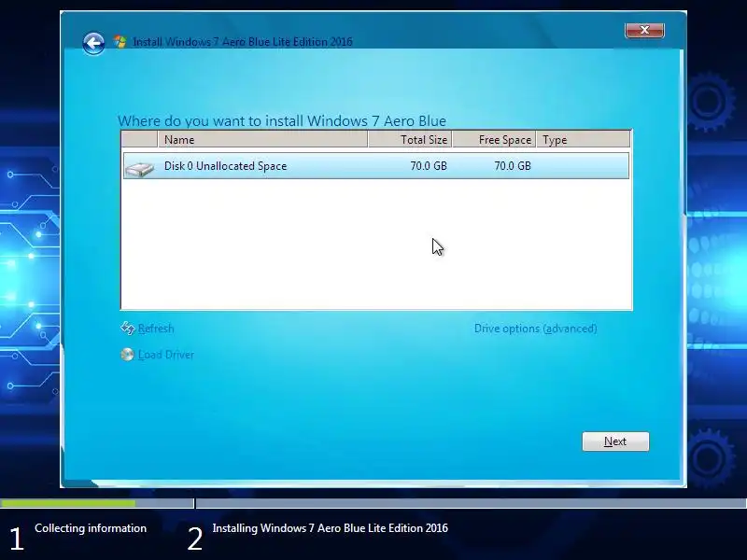Sort by the Name column header
The height and width of the screenshot is (560, 747).
[x=262, y=139]
